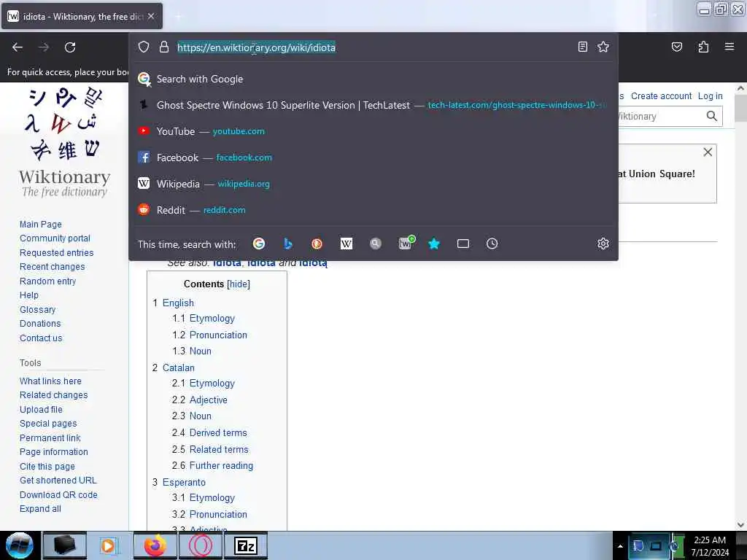This screenshot has width=747, height=560.
Task: Dismiss the Union Square banner
Action: click(708, 152)
